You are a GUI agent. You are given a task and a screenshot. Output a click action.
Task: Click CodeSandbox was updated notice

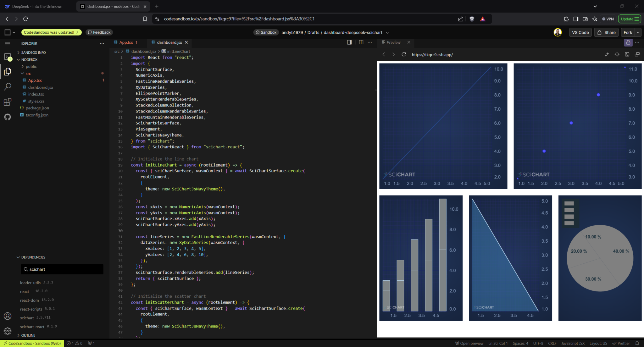click(x=51, y=32)
